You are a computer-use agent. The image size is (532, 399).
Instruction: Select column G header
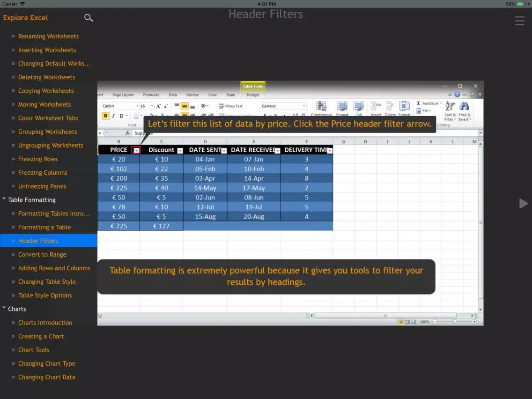point(343,142)
